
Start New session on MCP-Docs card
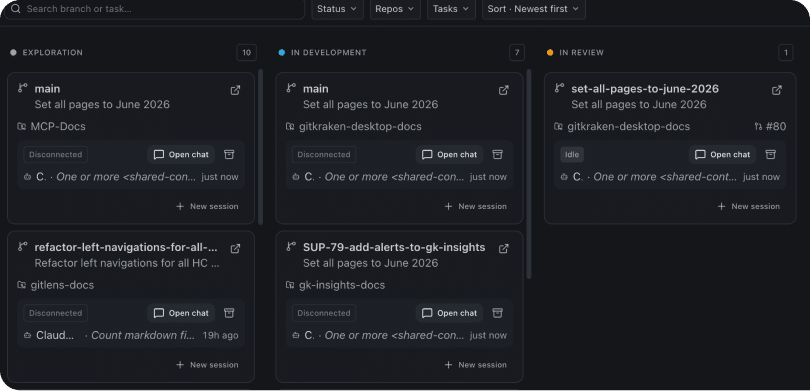point(207,206)
